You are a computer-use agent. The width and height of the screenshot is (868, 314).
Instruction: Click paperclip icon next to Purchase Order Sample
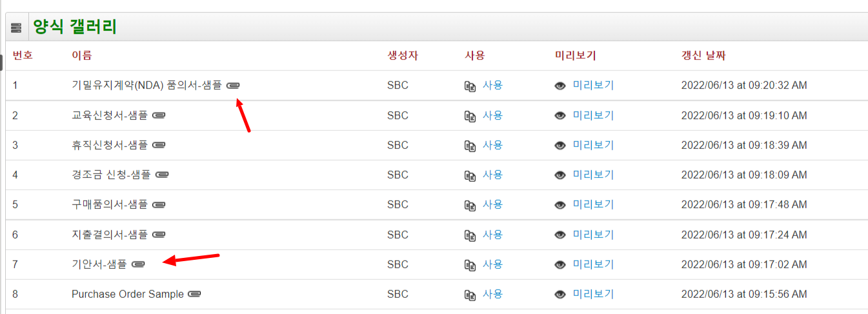pos(194,294)
